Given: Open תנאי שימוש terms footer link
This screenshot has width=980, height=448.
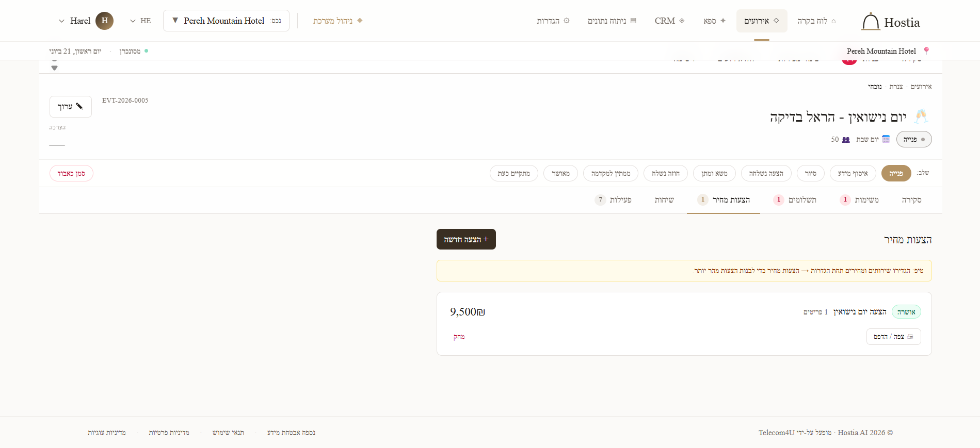Looking at the screenshot, I should (228, 433).
